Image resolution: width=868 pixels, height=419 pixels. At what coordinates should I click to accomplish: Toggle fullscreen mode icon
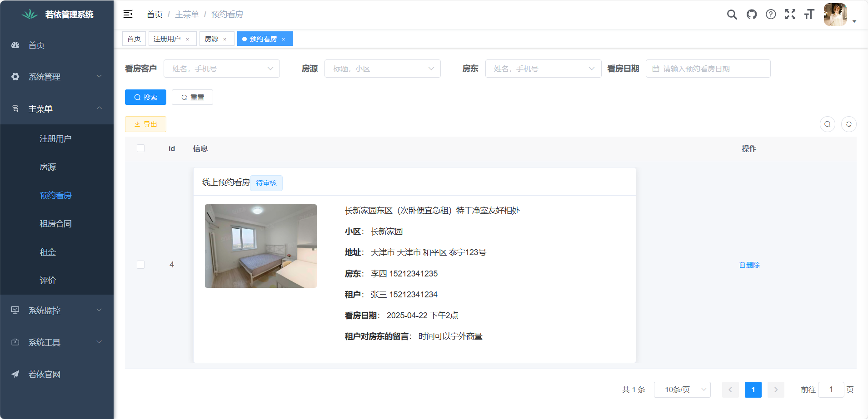point(790,14)
